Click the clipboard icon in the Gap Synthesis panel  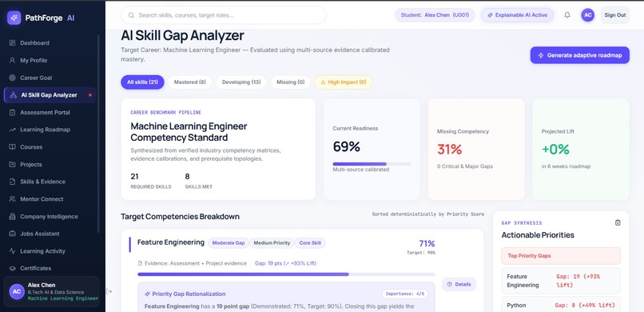618,222
